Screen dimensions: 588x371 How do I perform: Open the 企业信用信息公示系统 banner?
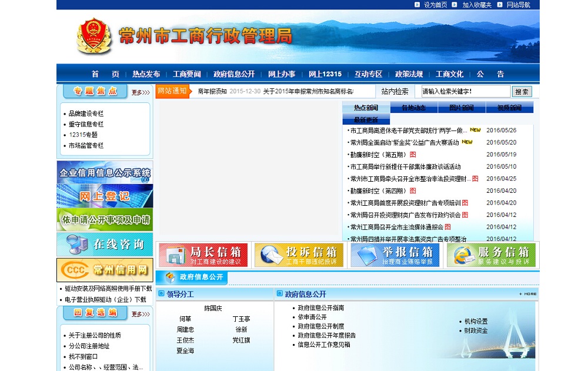point(105,172)
